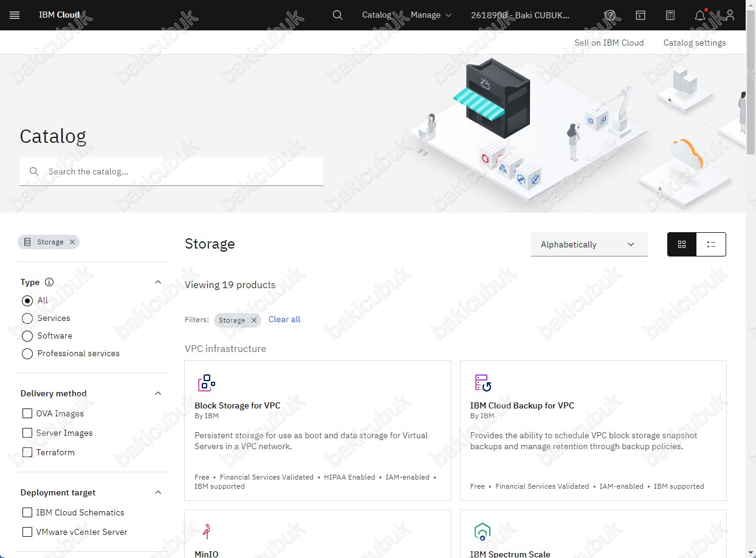The image size is (756, 558).
Task: Check the Terraform checkbox
Action: [27, 452]
